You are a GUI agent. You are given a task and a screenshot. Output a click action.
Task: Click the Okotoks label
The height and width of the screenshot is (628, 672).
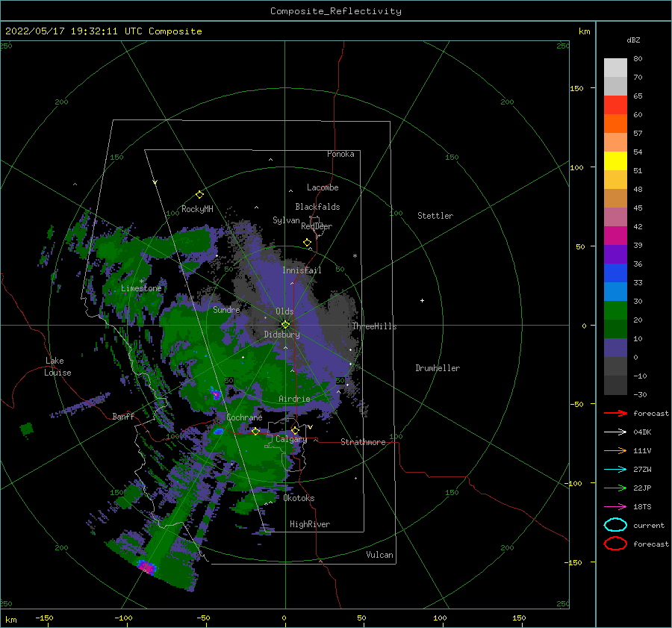299,498
